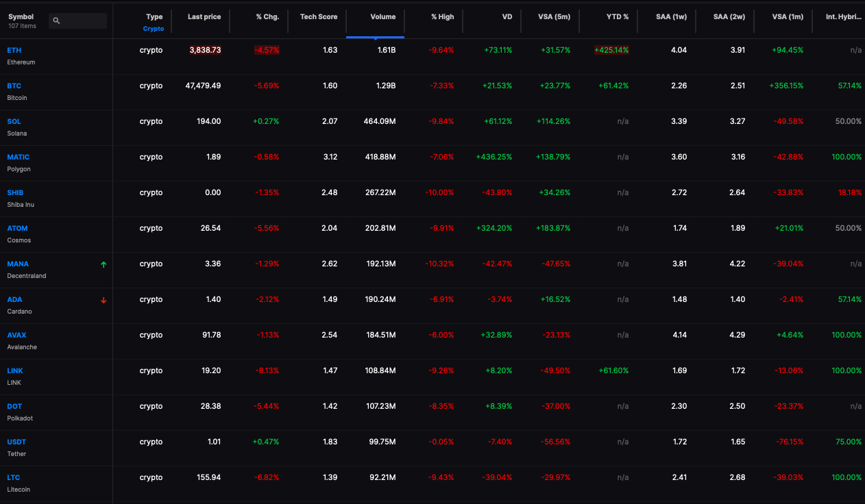Image resolution: width=865 pixels, height=504 pixels.
Task: Select the truncated Int. Hybri... column header
Action: pos(844,16)
